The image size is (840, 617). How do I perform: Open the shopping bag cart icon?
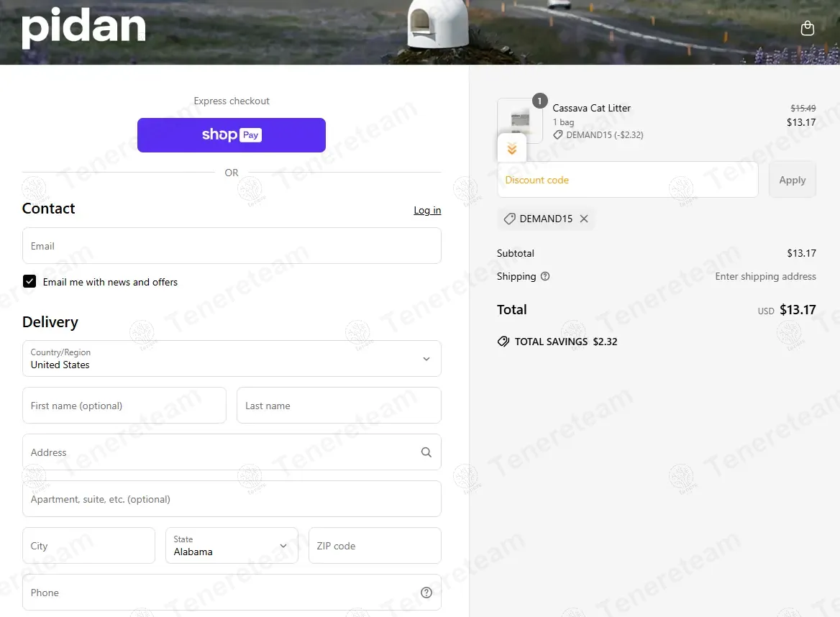tap(807, 28)
